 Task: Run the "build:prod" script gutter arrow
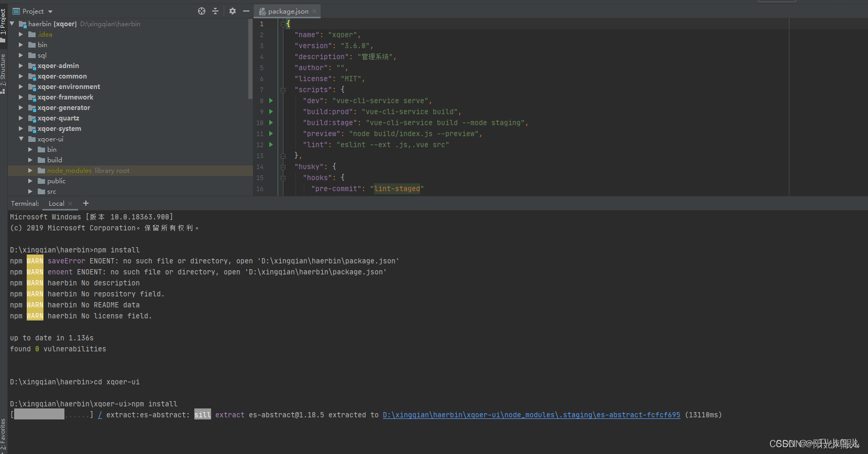(x=271, y=112)
